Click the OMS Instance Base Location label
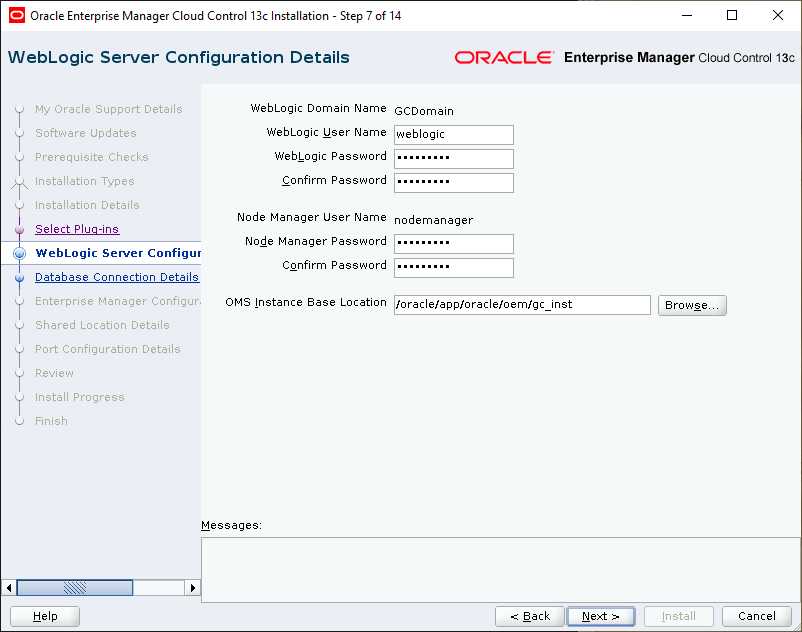 [306, 302]
